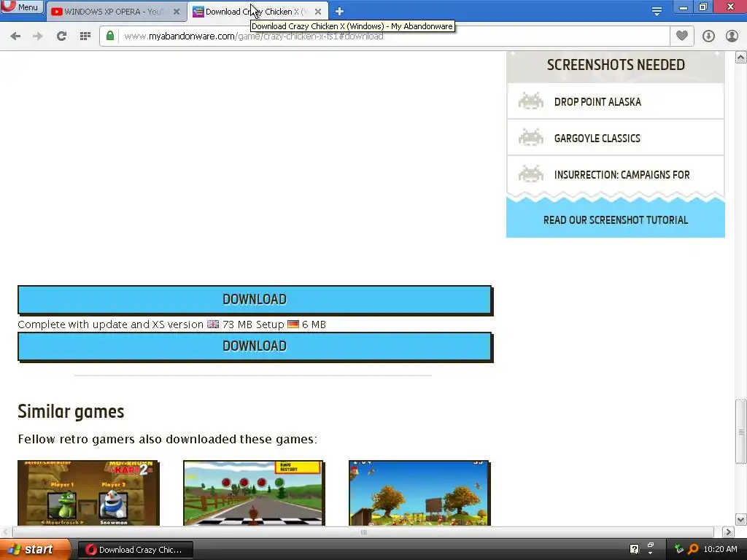Close the YouTube tab

tap(177, 12)
